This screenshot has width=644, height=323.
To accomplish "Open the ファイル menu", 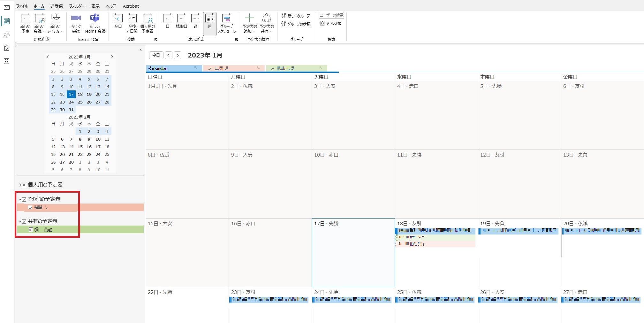I will click(22, 6).
